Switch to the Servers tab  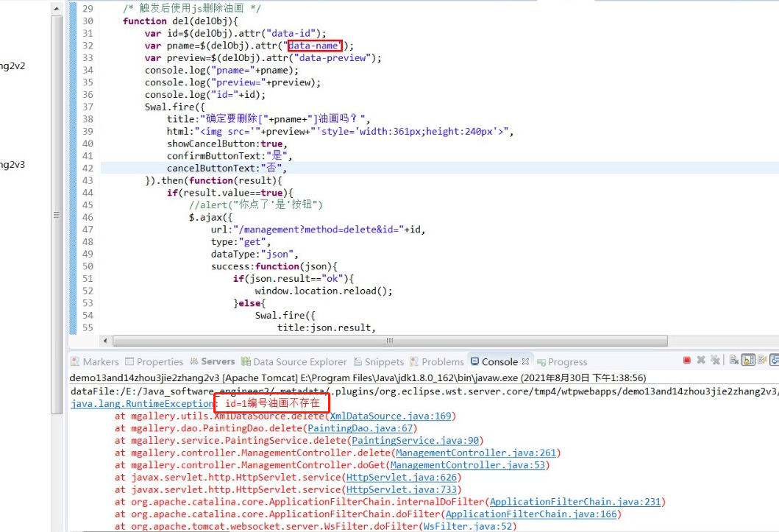213,361
